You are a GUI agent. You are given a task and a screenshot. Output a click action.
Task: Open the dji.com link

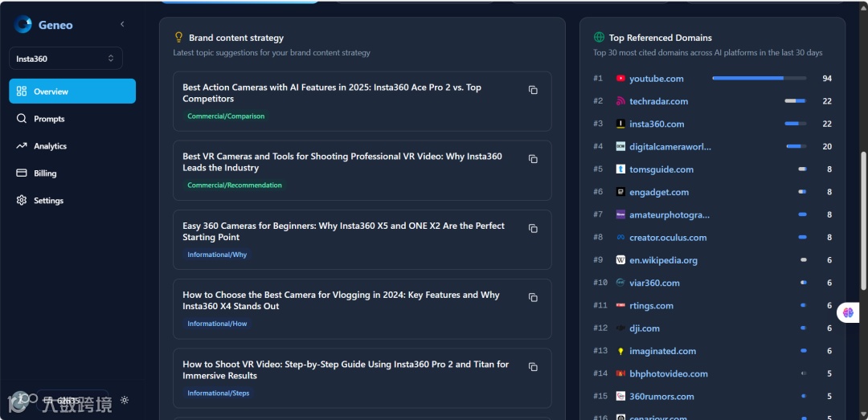[645, 328]
